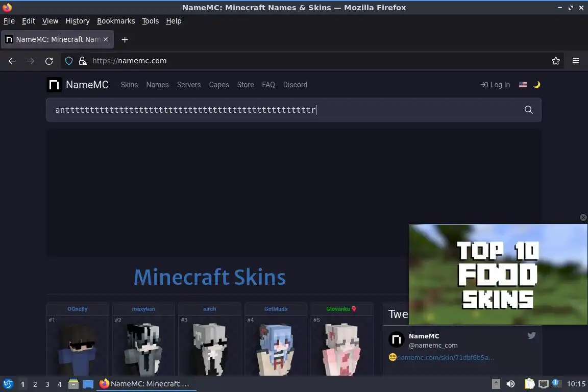Screen dimensions: 588x392
Task: Open aireh's profile link
Action: 210,309
